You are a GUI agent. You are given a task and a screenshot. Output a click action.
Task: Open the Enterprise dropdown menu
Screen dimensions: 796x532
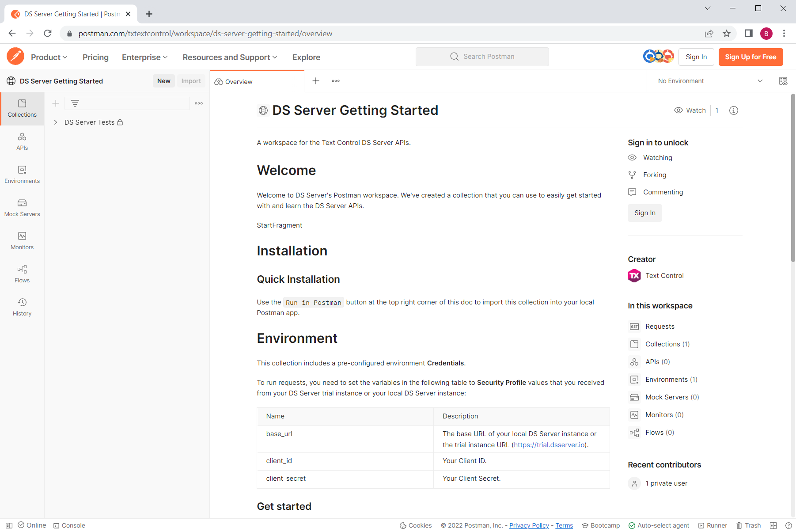coord(145,57)
